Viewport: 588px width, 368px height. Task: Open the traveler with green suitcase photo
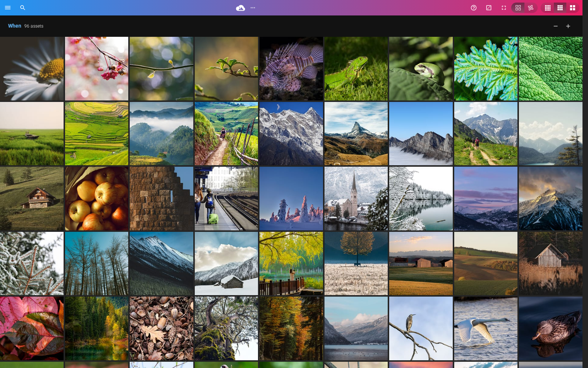pos(226,198)
